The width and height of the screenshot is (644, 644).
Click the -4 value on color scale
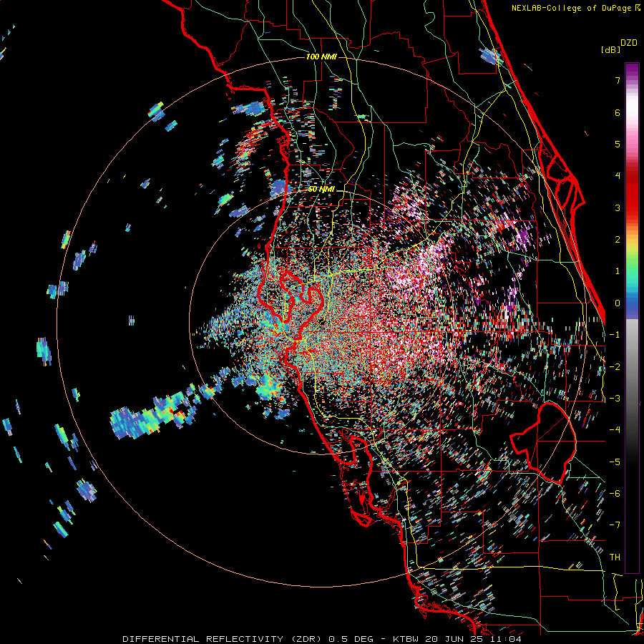tap(615, 429)
